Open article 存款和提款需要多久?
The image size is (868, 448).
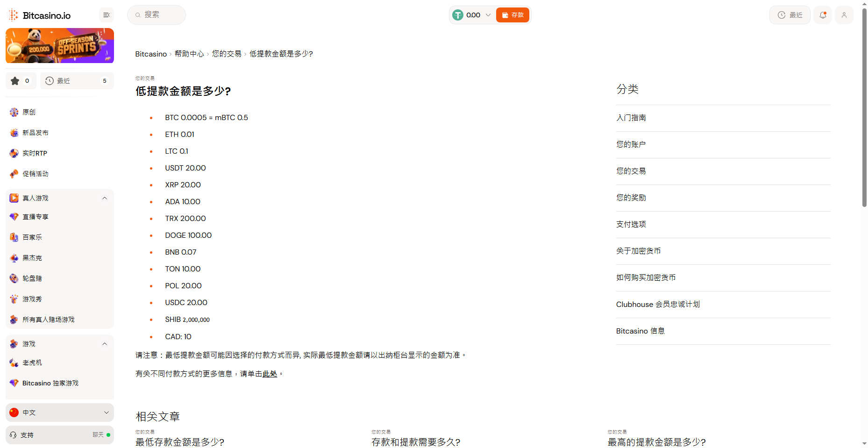coord(416,442)
